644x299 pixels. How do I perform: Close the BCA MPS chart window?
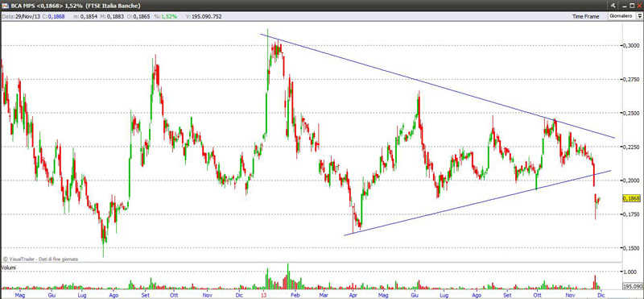tap(639, 6)
